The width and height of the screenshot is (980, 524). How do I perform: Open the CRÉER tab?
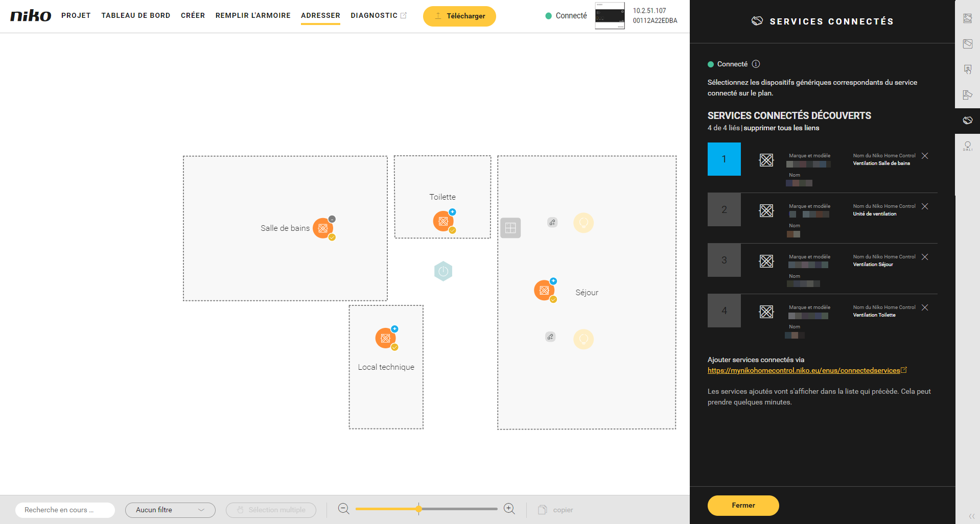click(x=193, y=15)
